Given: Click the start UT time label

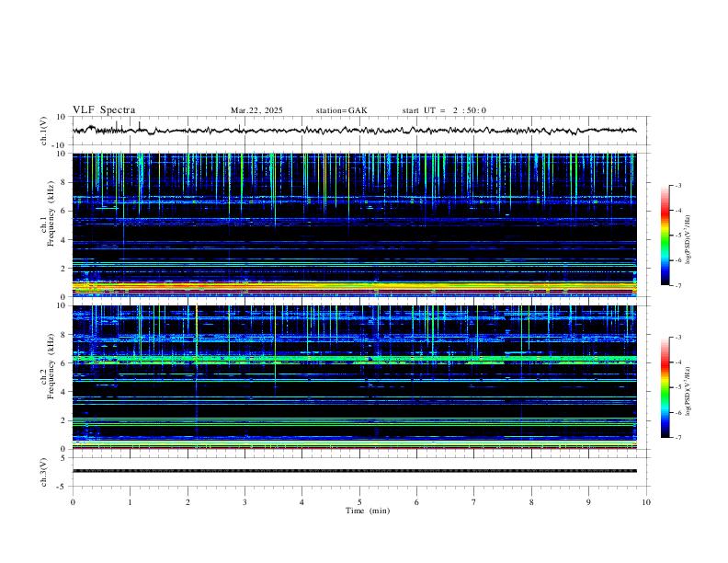Looking at the screenshot, I should (444, 110).
